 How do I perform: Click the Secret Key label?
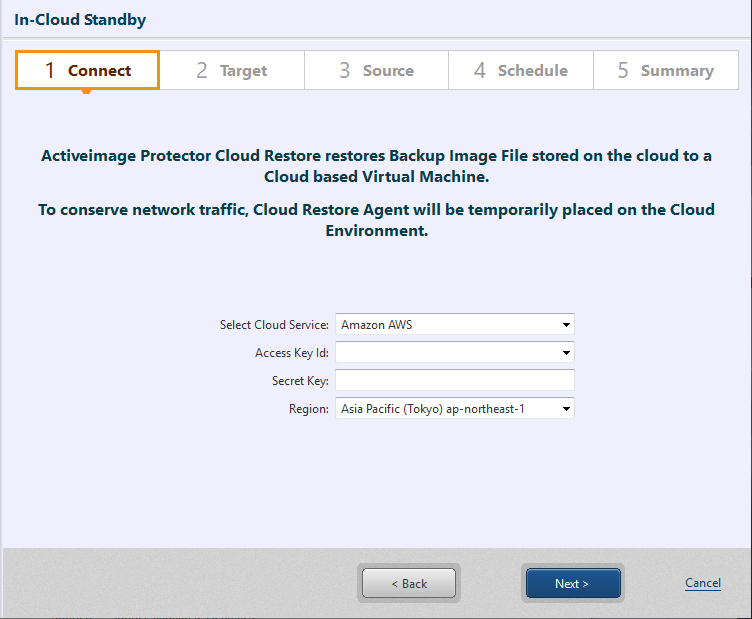[300, 381]
